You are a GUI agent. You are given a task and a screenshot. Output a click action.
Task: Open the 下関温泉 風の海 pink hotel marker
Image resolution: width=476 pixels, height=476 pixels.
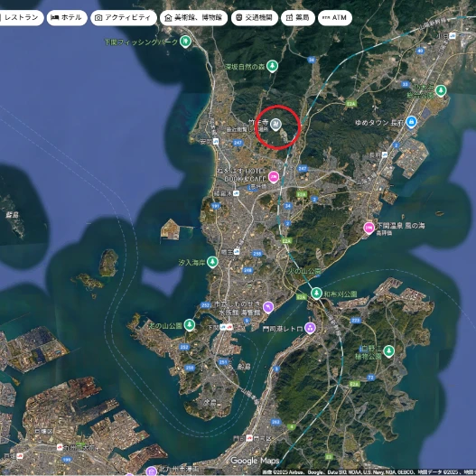(369, 228)
